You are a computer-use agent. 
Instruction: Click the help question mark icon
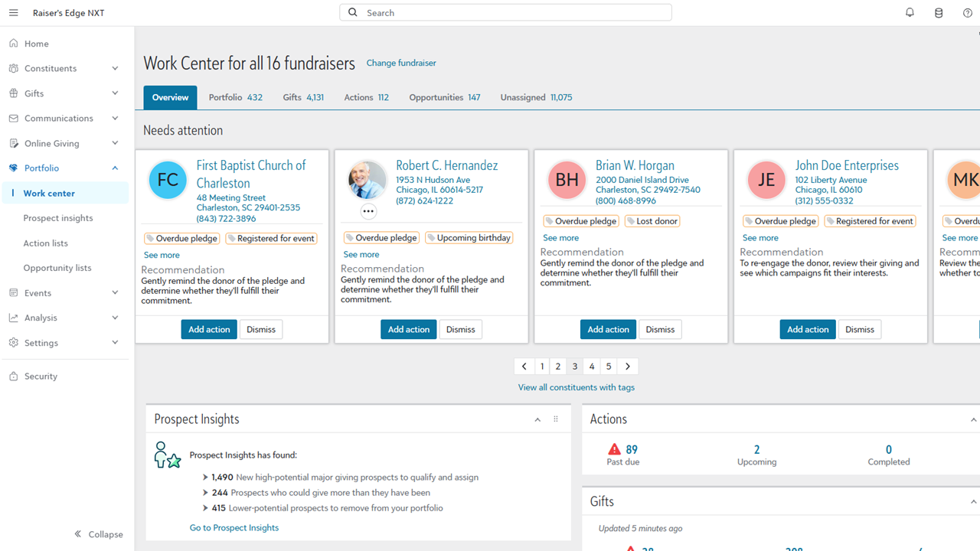click(x=968, y=13)
